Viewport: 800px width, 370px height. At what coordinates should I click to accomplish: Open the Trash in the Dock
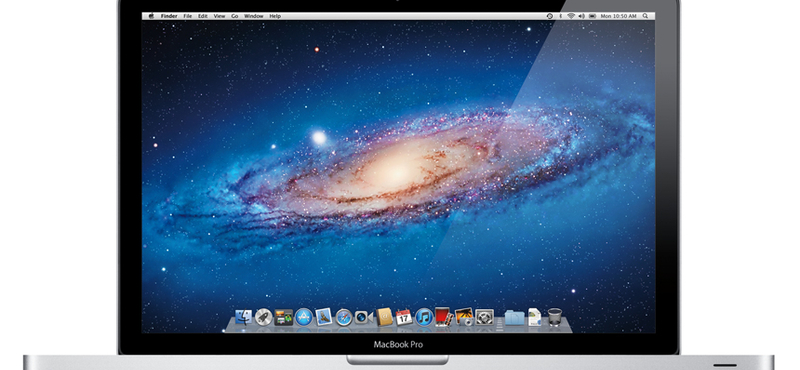tap(555, 316)
